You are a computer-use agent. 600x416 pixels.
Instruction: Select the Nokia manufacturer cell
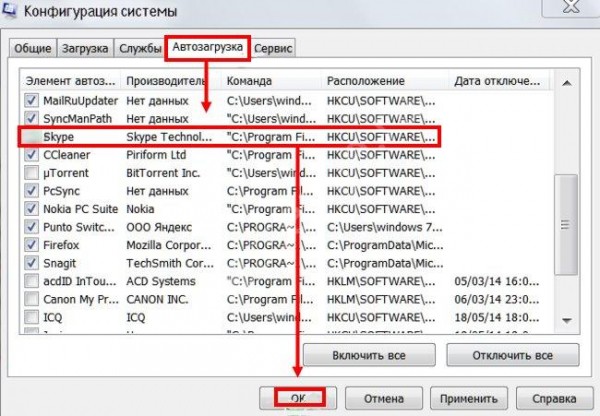140,209
